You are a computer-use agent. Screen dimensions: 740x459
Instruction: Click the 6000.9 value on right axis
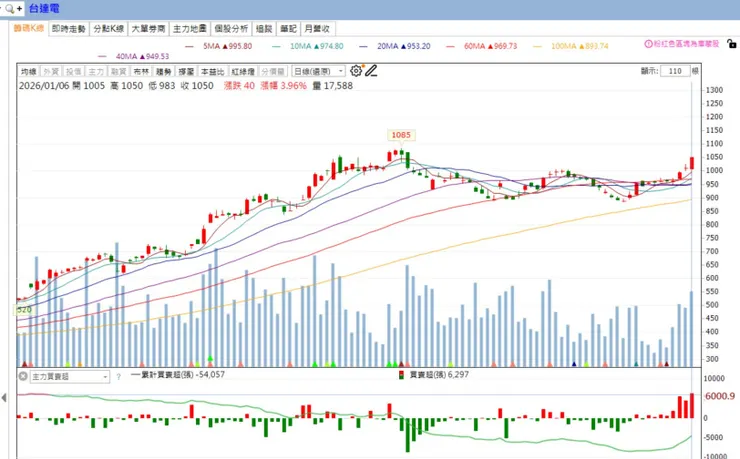click(x=720, y=396)
